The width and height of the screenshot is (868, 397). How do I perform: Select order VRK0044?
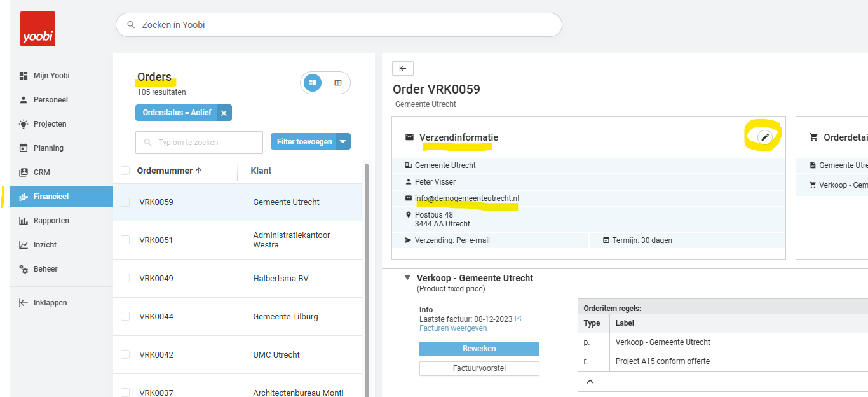[x=238, y=316]
